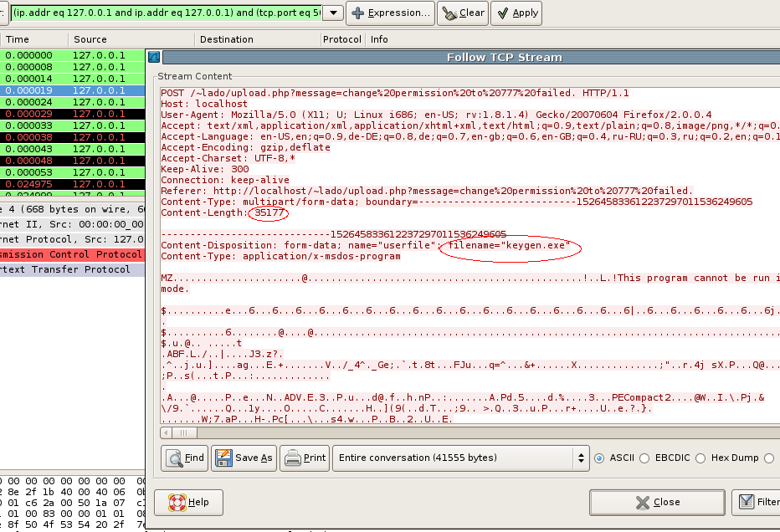Image resolution: width=780 pixels, height=532 pixels.
Task: Click the Wireshark icon in the dialog title bar
Action: tap(153, 57)
